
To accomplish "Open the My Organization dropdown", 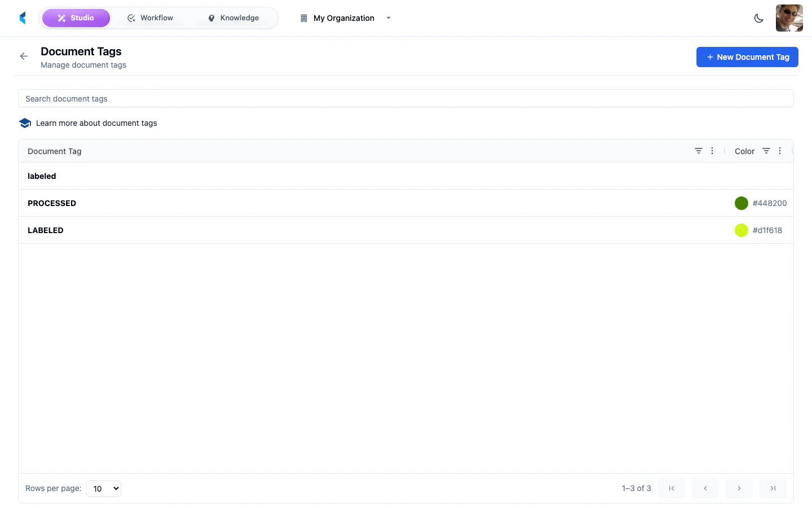I will pos(388,18).
